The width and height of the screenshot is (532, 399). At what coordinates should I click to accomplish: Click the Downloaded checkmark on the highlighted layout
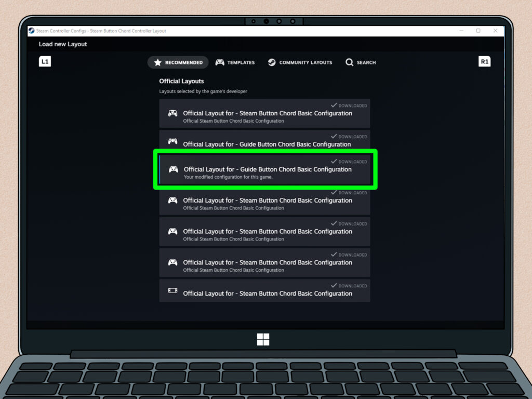(334, 162)
